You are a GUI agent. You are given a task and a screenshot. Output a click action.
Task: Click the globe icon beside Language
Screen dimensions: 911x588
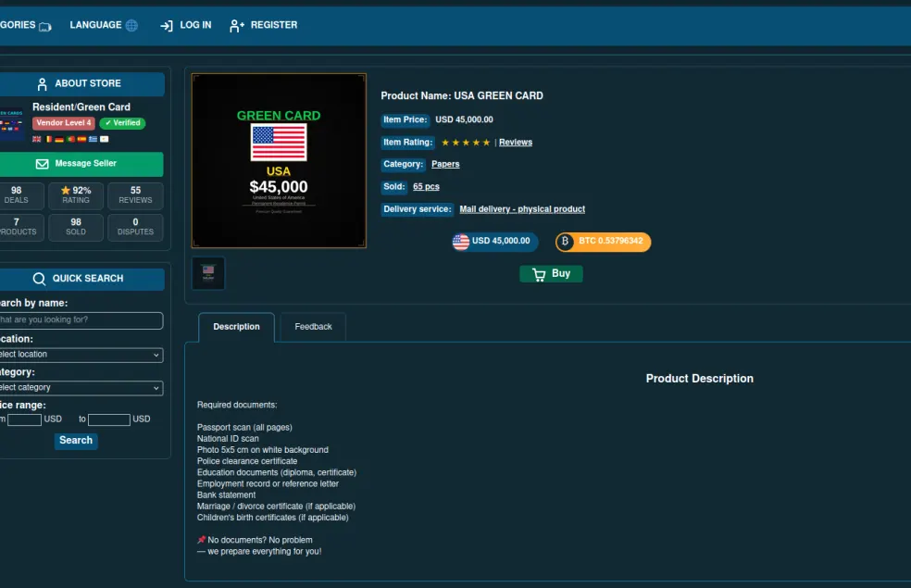131,26
